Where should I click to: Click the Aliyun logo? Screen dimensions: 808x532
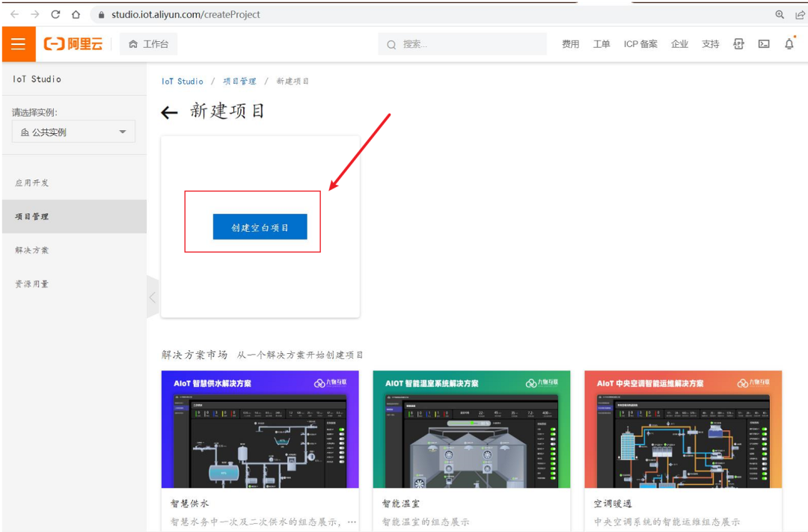73,44
